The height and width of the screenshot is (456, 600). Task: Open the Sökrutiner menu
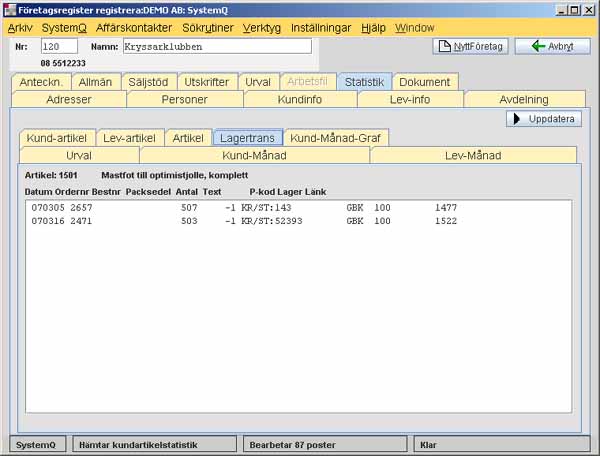pyautogui.click(x=208, y=28)
